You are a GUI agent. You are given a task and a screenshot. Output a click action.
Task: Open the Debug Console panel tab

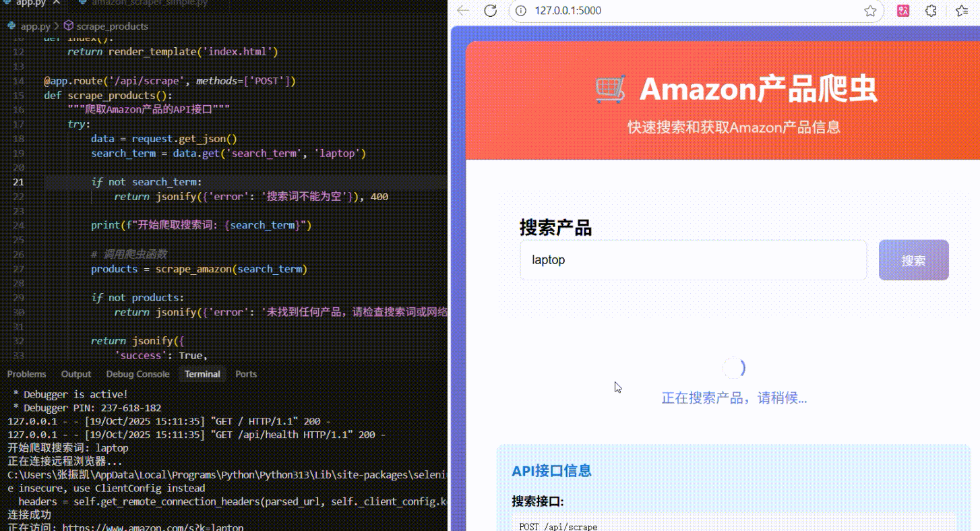[x=137, y=374]
